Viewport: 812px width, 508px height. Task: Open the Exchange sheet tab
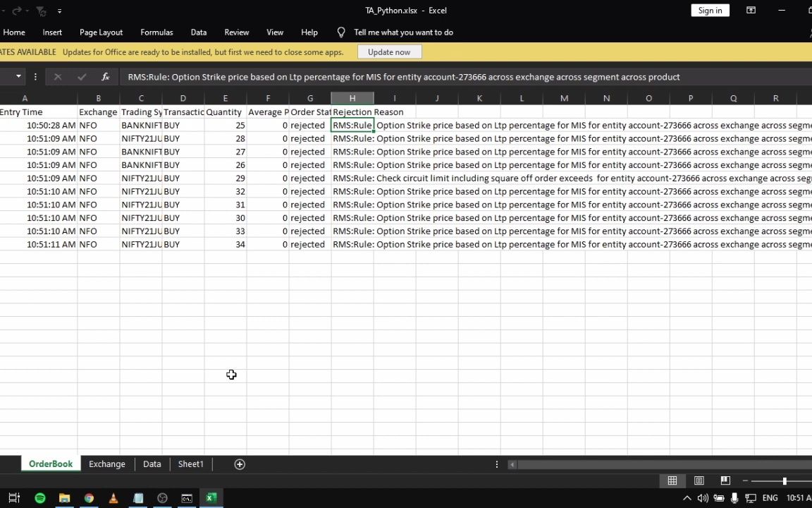106,464
